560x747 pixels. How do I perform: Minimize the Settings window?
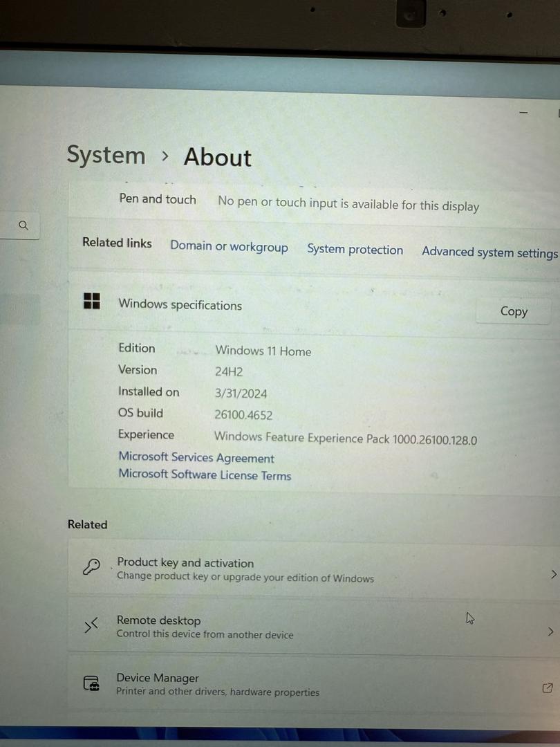[523, 113]
